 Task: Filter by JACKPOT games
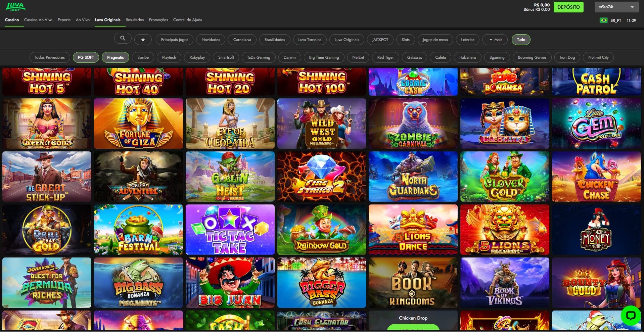tap(380, 40)
